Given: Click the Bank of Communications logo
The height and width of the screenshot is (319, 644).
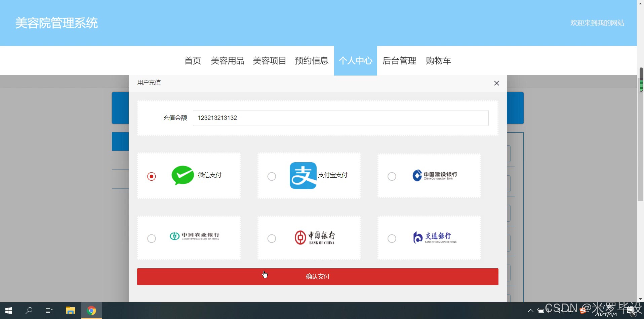Looking at the screenshot, I should [x=435, y=237].
